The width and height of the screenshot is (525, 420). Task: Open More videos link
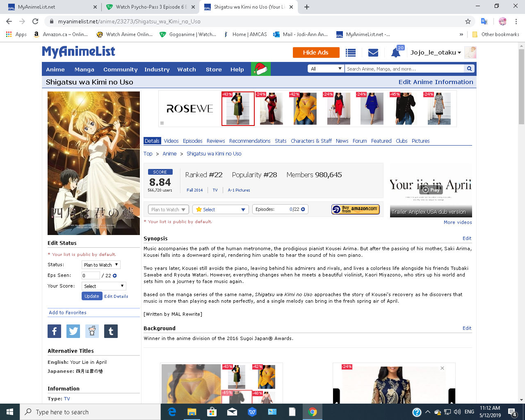(x=458, y=222)
